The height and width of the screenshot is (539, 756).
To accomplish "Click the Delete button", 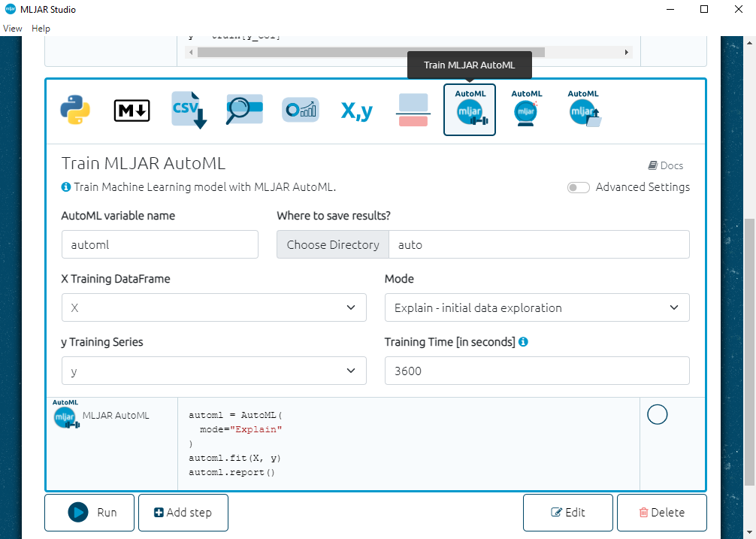I will 662,513.
